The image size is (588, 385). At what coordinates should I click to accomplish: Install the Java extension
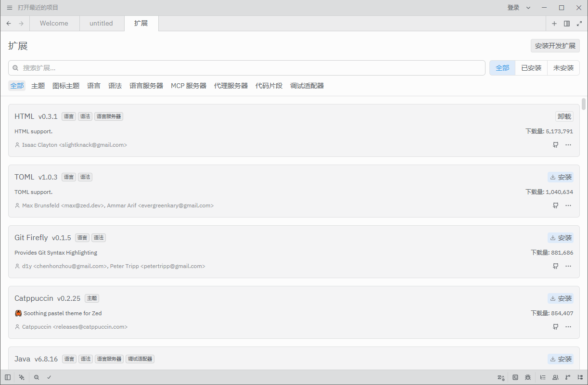561,359
